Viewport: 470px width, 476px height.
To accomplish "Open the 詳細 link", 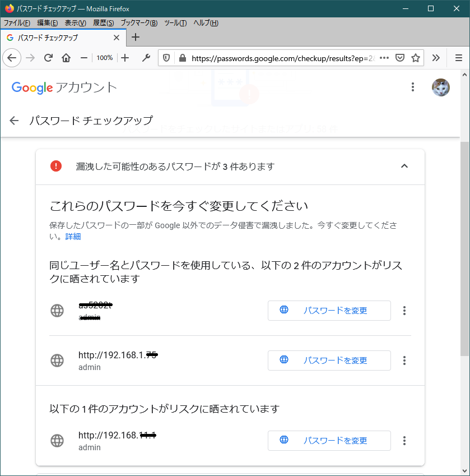I will tap(73, 237).
